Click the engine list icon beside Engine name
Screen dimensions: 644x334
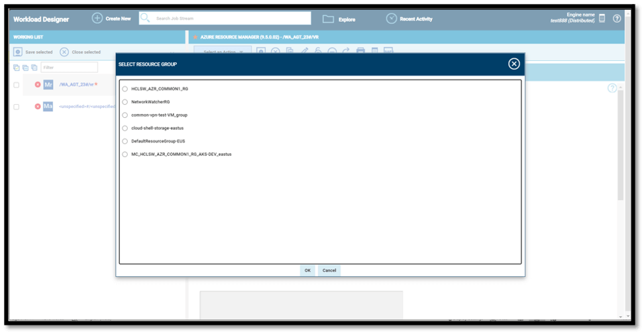pos(602,18)
